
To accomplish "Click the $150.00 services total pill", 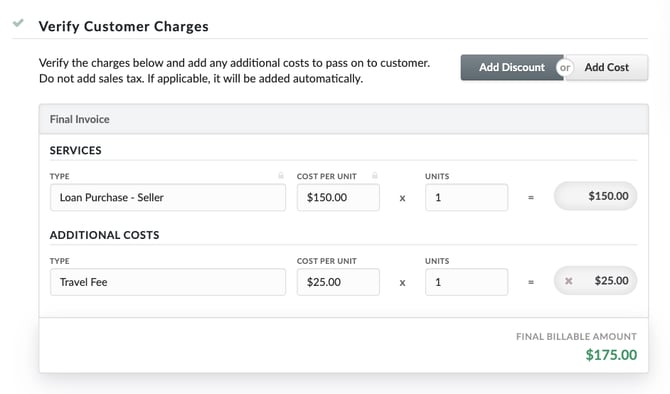I will (x=595, y=196).
